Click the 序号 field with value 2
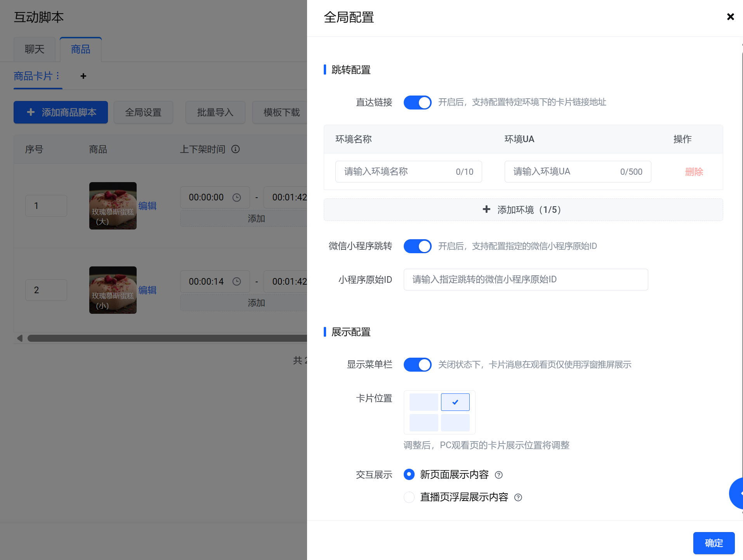Screen dimensions: 743x560 [x=46, y=290]
